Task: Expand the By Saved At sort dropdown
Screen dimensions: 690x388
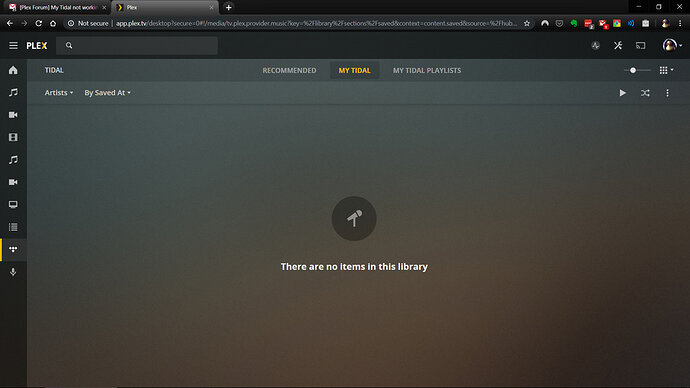Action: 107,93
